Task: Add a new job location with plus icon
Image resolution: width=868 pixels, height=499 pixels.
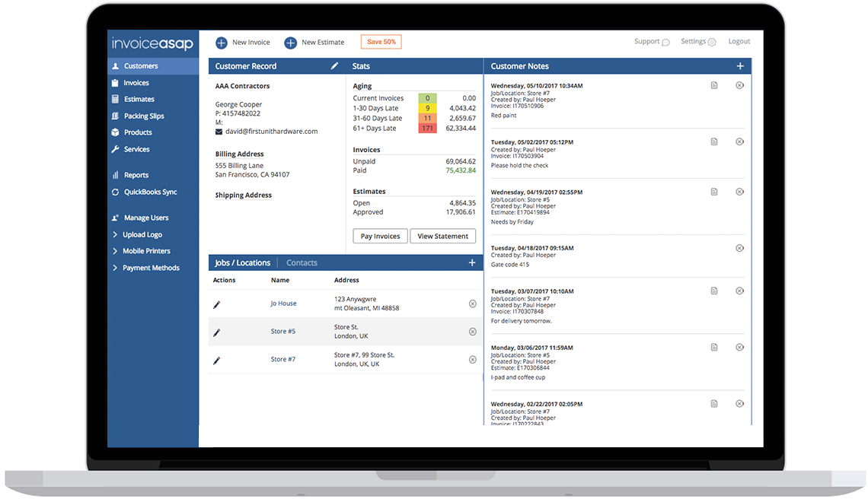Action: point(472,263)
